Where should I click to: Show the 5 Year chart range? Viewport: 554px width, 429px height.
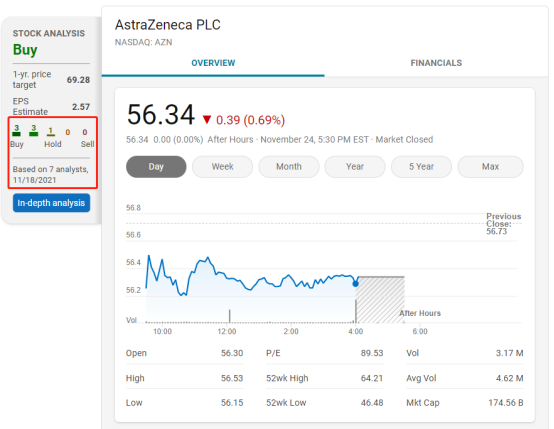[421, 167]
